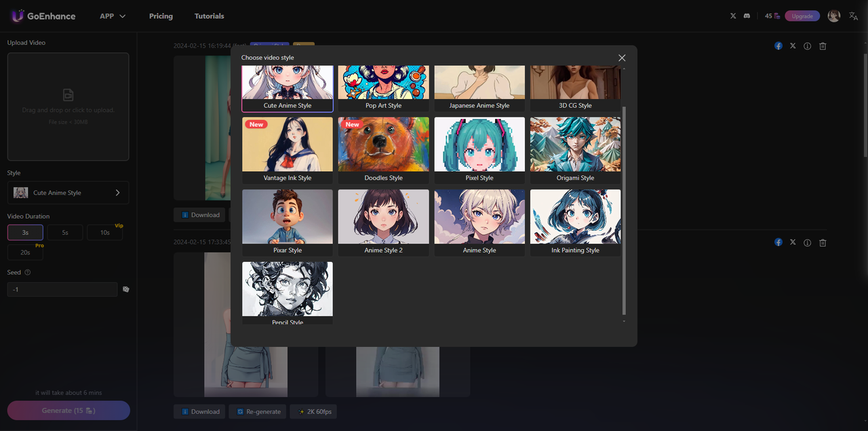Open the Pricing page
The image size is (868, 431).
pos(161,16)
